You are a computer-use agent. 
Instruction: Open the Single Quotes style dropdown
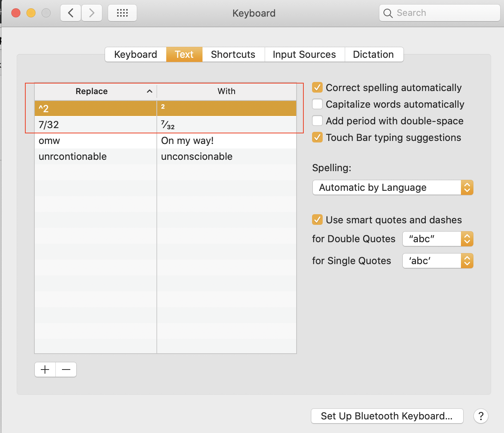click(x=438, y=261)
